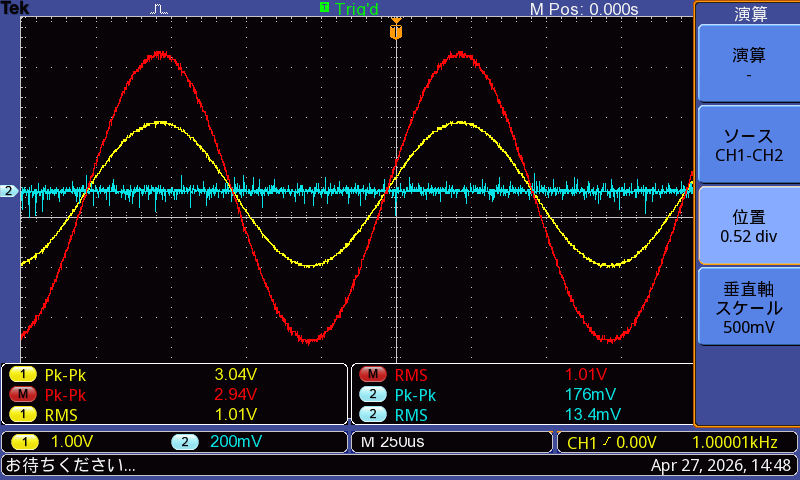Click the CH1 trigger level 0.00V readout
Screen dimensions: 800x480
click(x=636, y=442)
